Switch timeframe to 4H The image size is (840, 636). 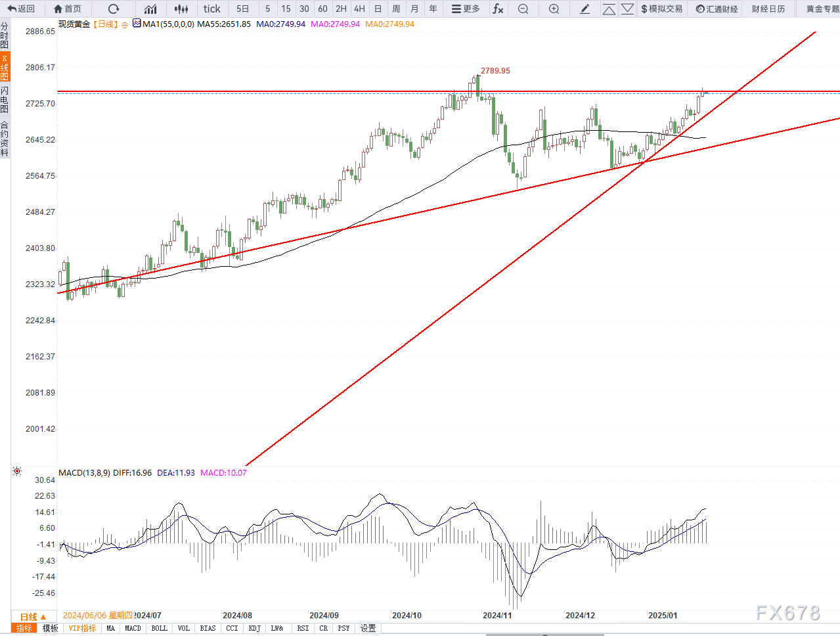tap(359, 9)
